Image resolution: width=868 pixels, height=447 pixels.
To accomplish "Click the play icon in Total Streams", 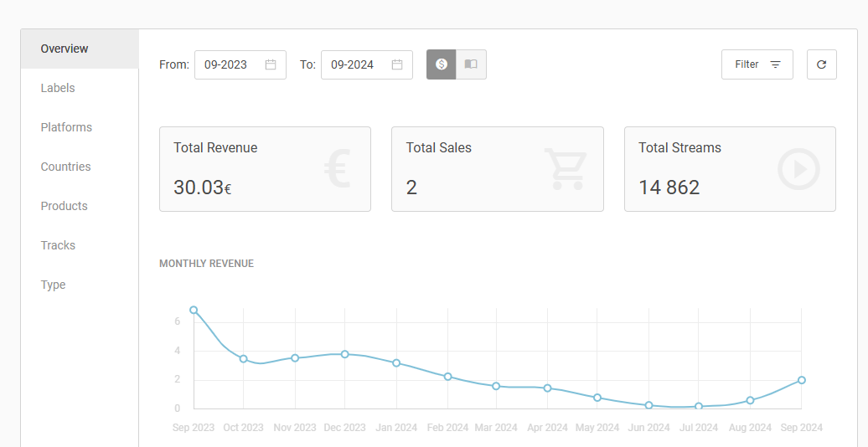I will coord(798,169).
